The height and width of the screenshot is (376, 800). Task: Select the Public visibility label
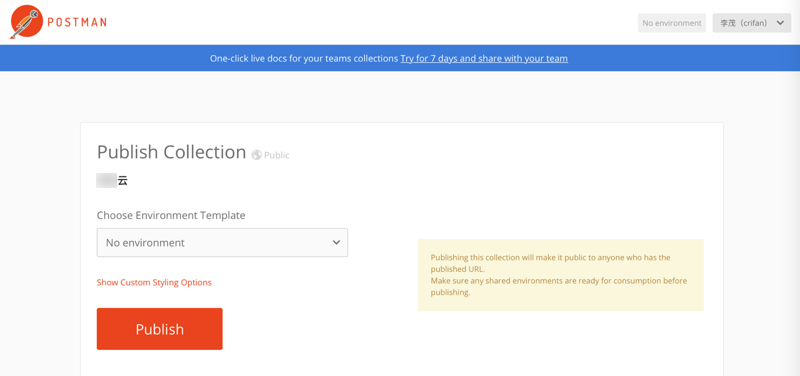click(277, 155)
